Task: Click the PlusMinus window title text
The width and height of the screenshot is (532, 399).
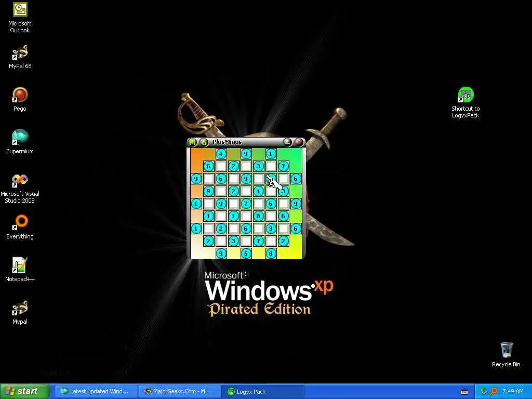Action: click(x=228, y=142)
